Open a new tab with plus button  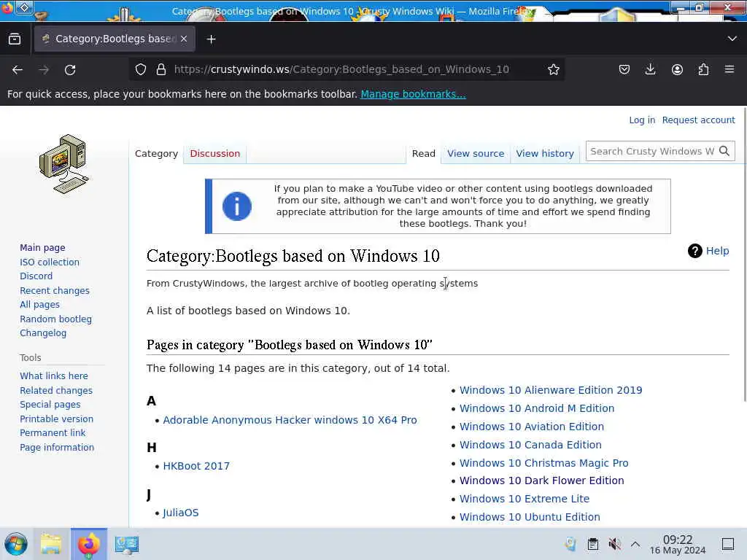pos(211,39)
